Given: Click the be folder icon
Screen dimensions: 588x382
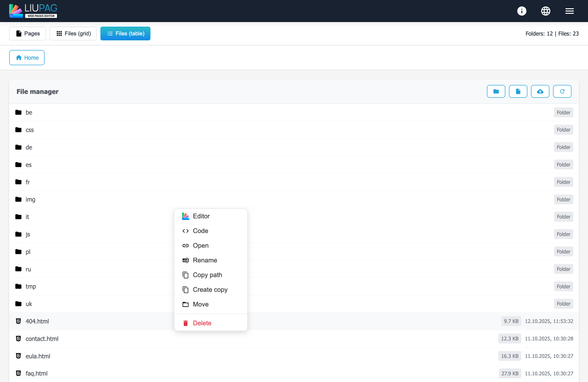Looking at the screenshot, I should tap(18, 112).
